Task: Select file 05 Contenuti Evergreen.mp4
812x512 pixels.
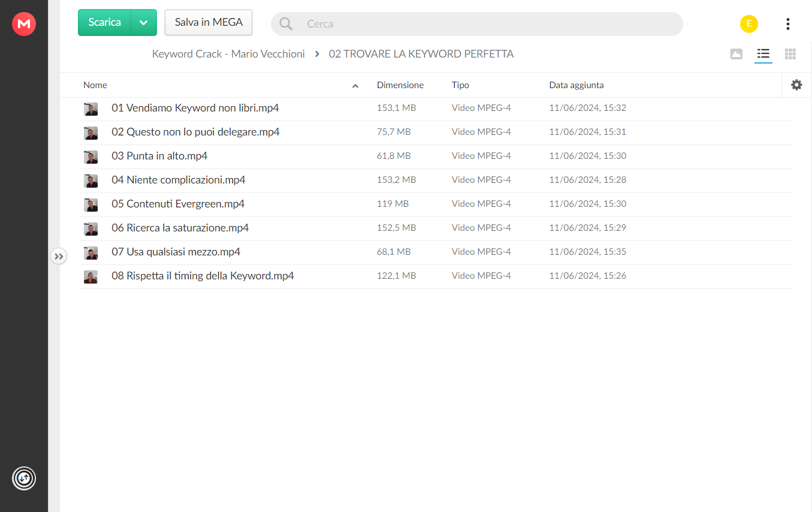Action: pyautogui.click(x=436, y=204)
